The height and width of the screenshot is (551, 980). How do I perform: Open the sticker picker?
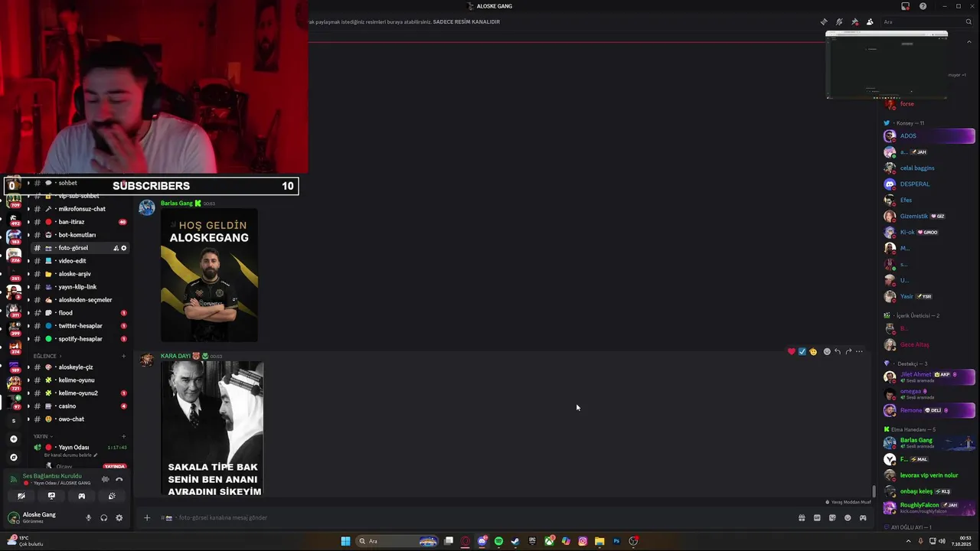point(832,518)
